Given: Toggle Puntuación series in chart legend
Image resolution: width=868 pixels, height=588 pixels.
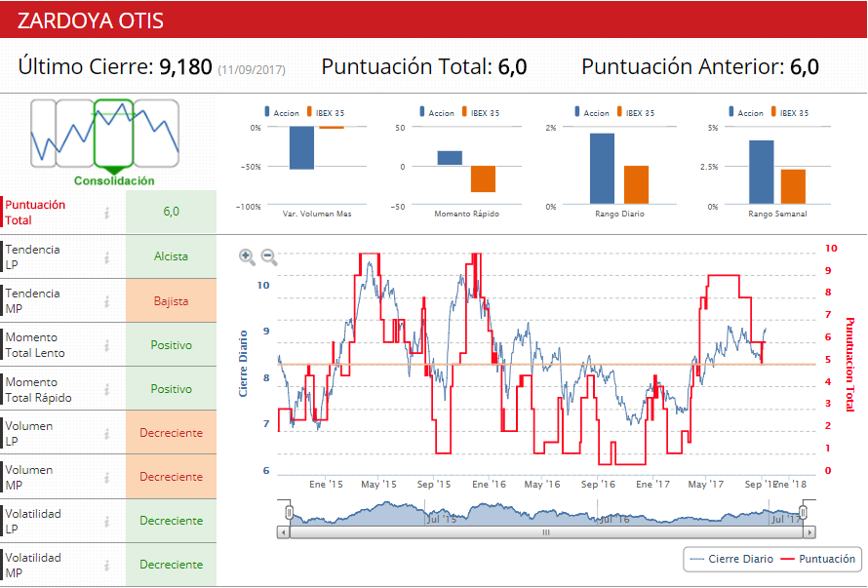Looking at the screenshot, I should coord(818,559).
